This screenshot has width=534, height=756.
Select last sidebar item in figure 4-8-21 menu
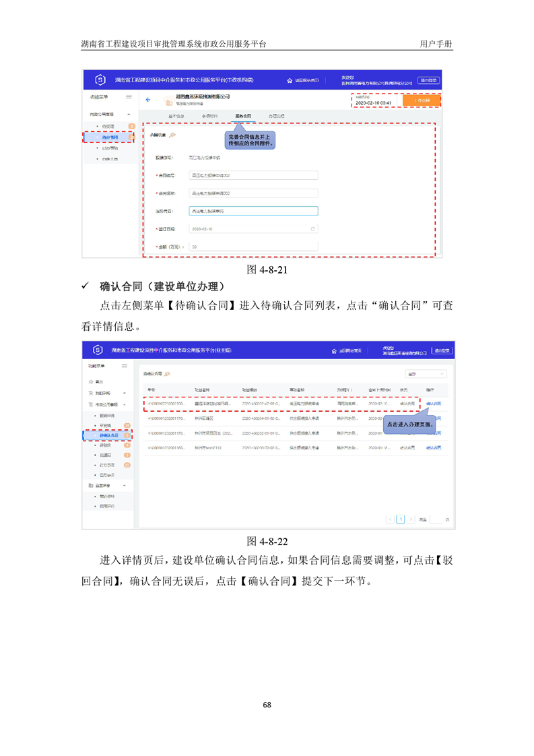click(110, 159)
